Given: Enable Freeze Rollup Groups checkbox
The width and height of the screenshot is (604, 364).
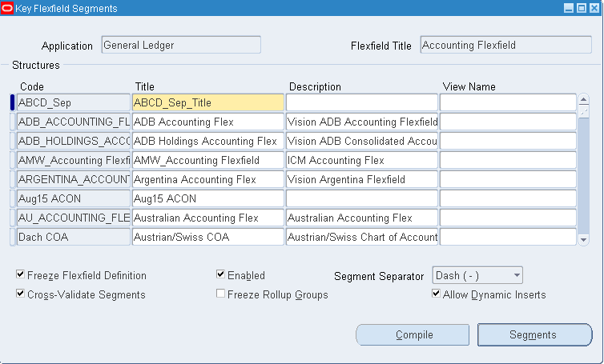Looking at the screenshot, I should (220, 294).
